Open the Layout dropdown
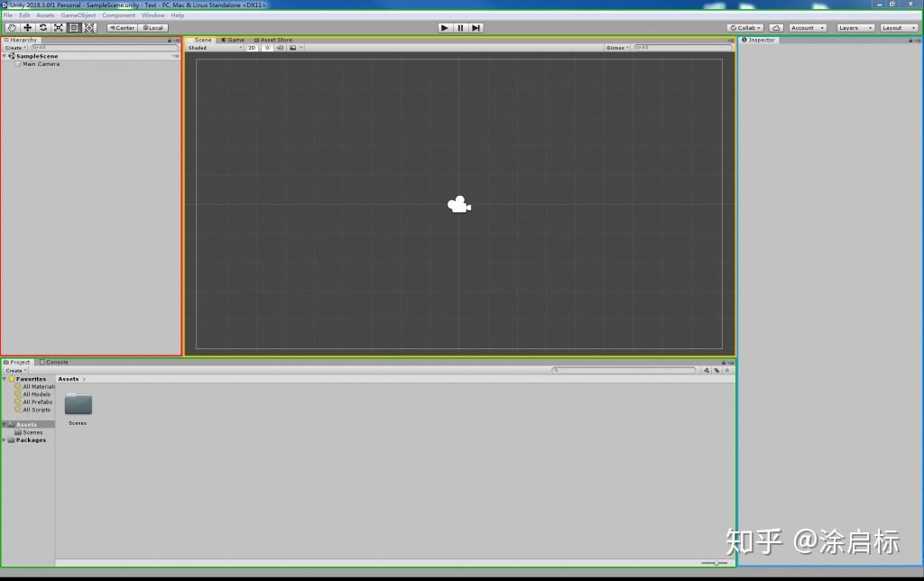 [x=898, y=28]
